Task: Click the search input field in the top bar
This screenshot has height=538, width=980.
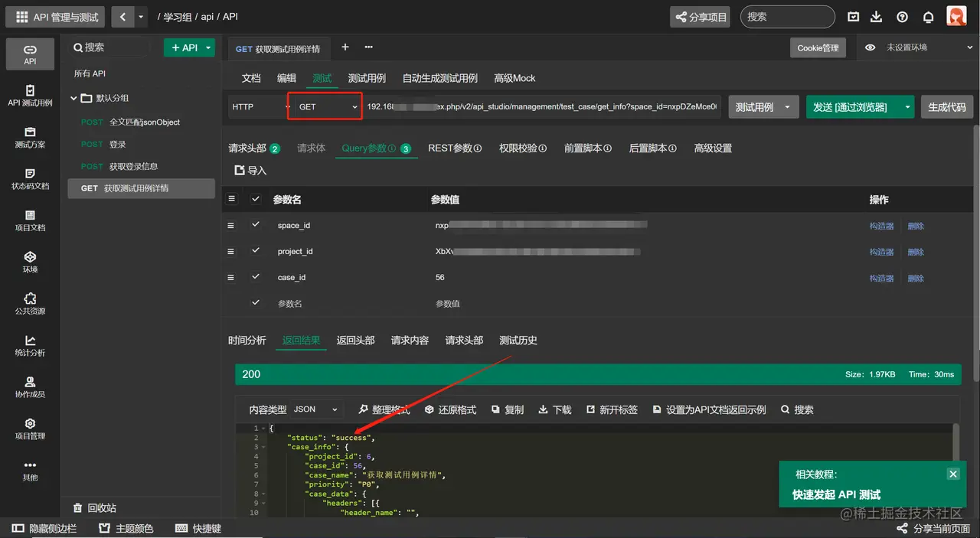Action: 788,16
